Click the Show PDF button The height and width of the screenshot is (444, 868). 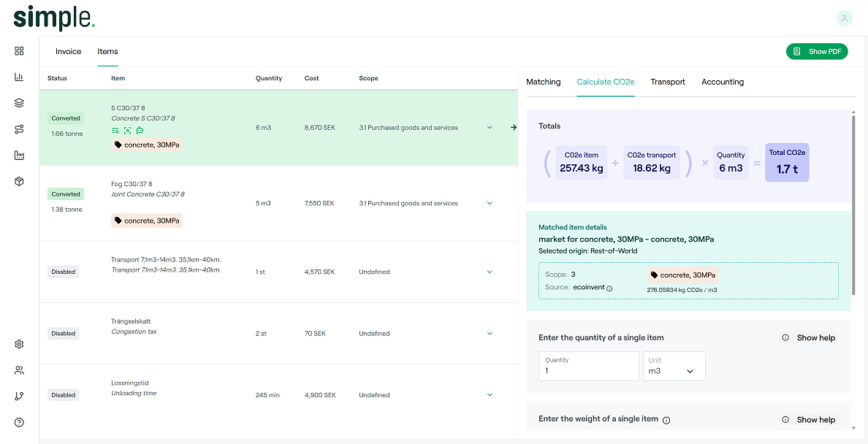tap(817, 51)
